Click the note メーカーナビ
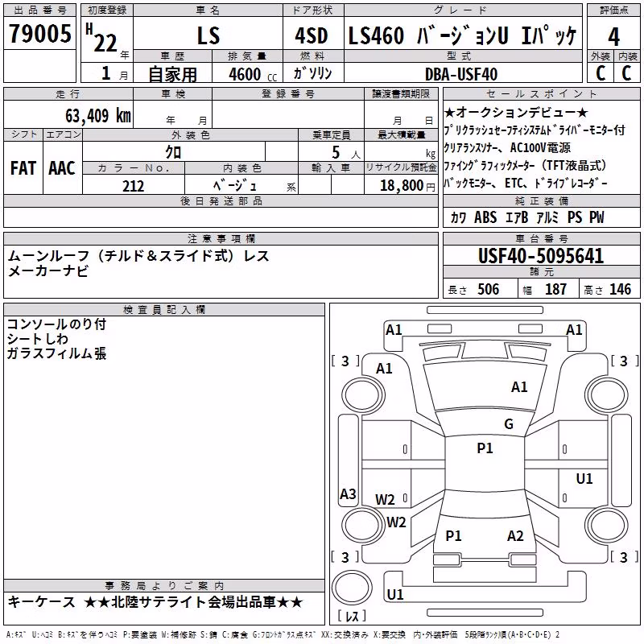This screenshot has width=644, height=644. pos(48,271)
